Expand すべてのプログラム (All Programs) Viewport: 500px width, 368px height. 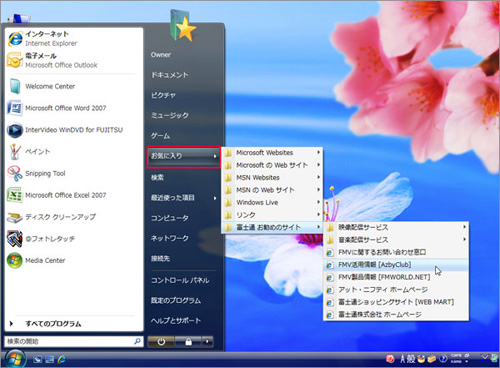(x=74, y=324)
